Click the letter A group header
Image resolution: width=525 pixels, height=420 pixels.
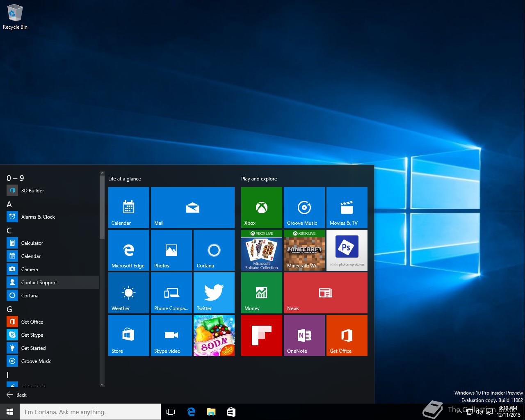(x=9, y=204)
